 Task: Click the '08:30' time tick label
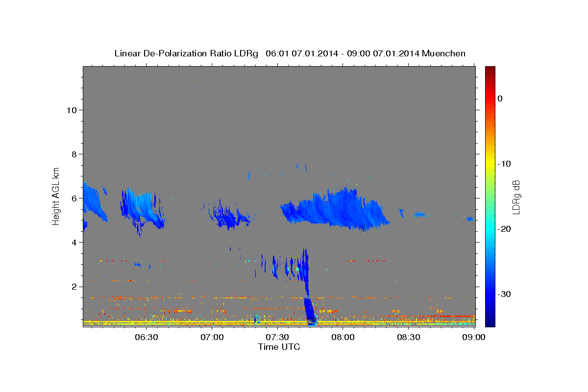coord(409,338)
